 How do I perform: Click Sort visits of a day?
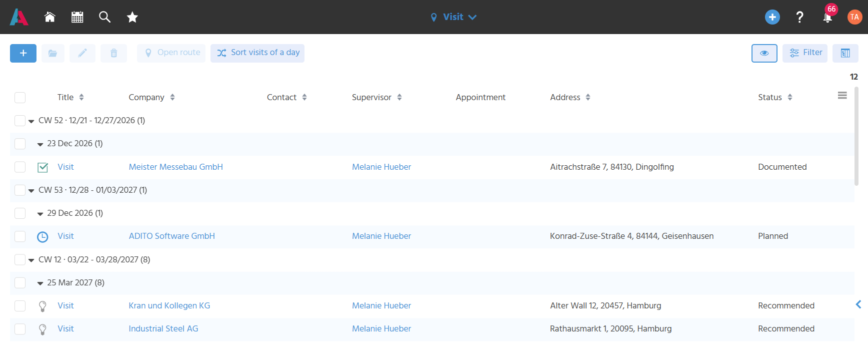257,53
